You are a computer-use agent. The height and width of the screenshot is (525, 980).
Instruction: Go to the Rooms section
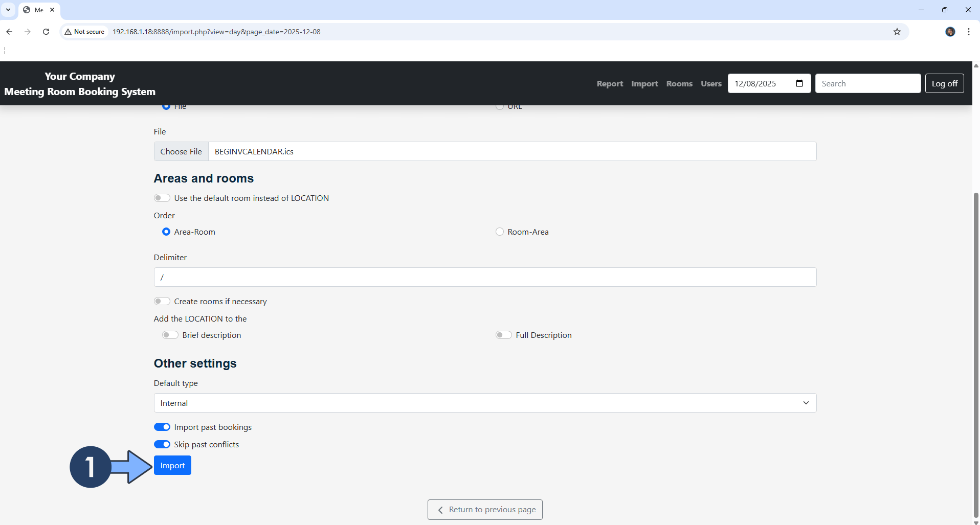click(x=679, y=83)
